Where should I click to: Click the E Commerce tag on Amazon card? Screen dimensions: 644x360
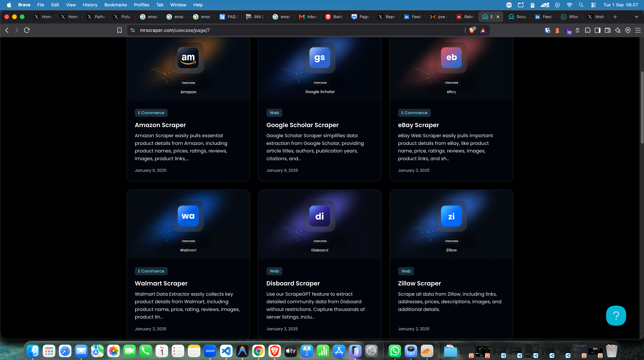coord(151,113)
